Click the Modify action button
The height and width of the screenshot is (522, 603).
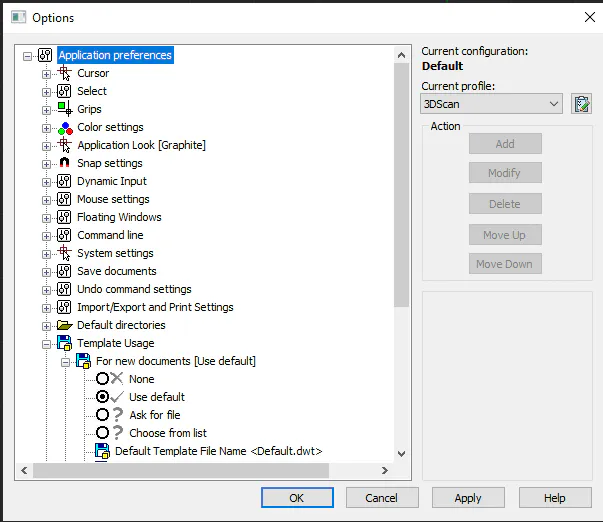(505, 173)
